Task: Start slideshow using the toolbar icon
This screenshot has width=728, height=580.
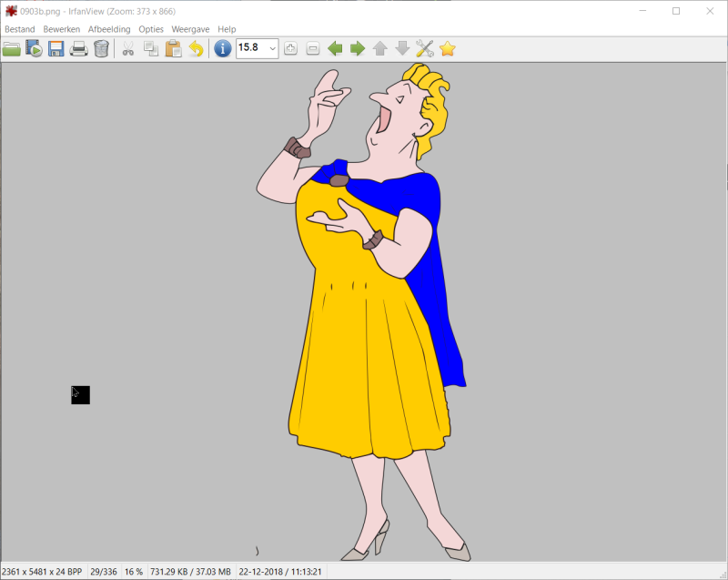Action: coord(35,49)
